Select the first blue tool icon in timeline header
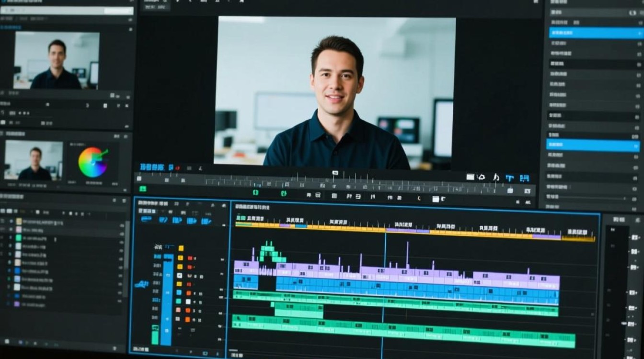The height and width of the screenshot is (359, 644). (146, 219)
